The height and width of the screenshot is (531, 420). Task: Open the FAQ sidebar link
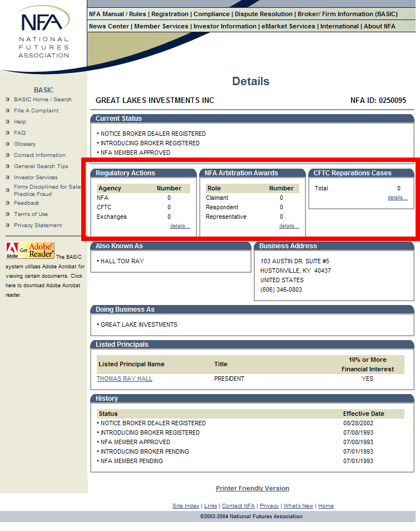pyautogui.click(x=19, y=133)
